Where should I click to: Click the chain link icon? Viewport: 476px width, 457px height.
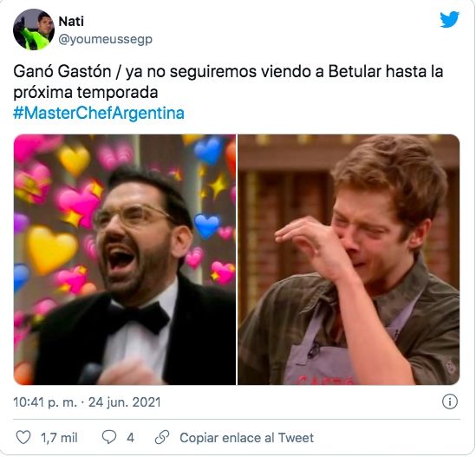162,437
